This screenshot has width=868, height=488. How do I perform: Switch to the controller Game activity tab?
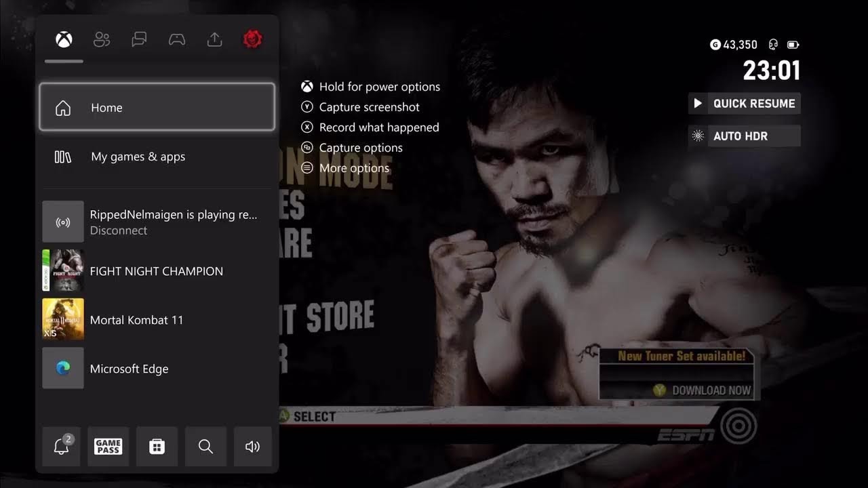(x=177, y=40)
